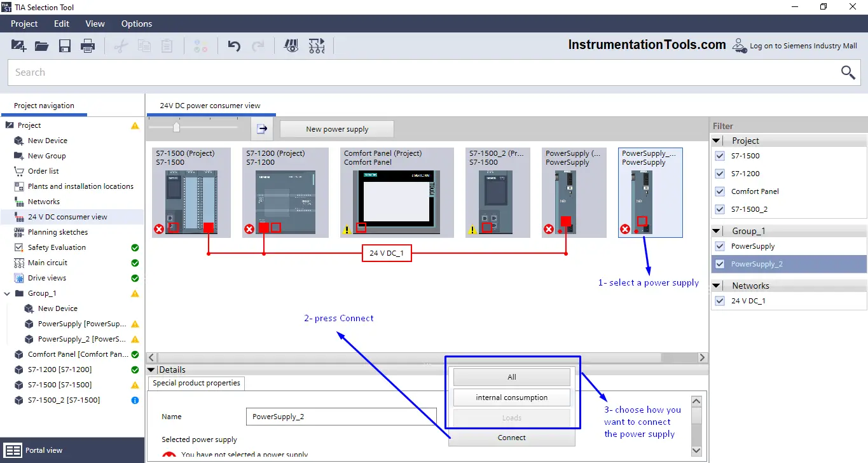Click New power supply button
868x463 pixels.
(337, 129)
